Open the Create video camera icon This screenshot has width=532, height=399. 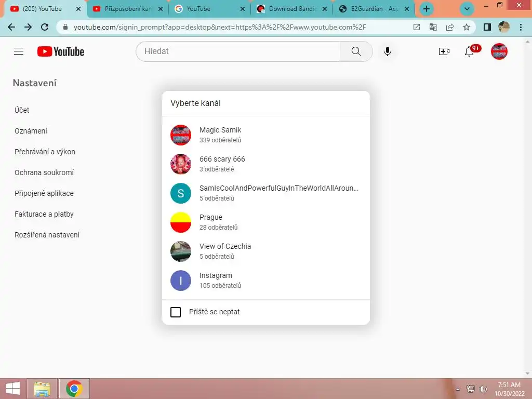[x=444, y=51]
